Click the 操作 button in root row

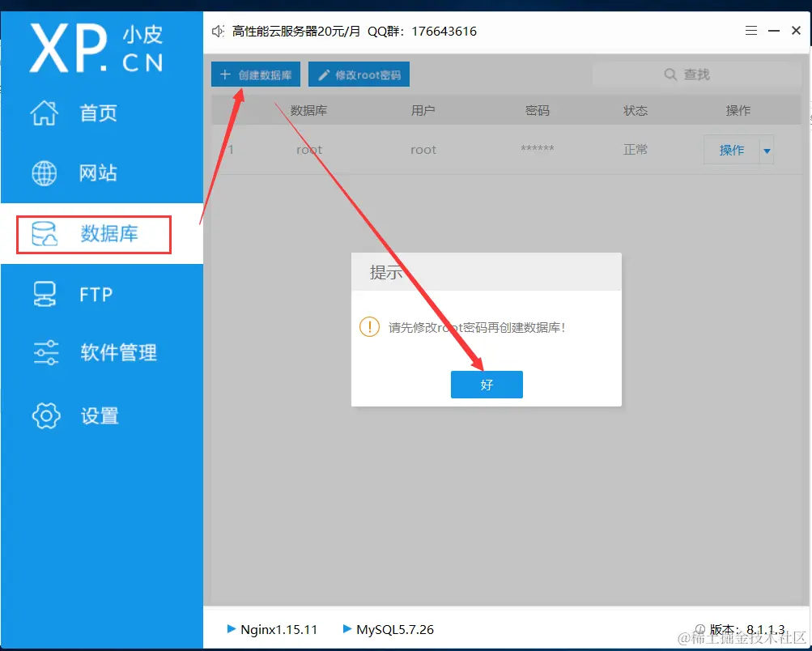[731, 150]
